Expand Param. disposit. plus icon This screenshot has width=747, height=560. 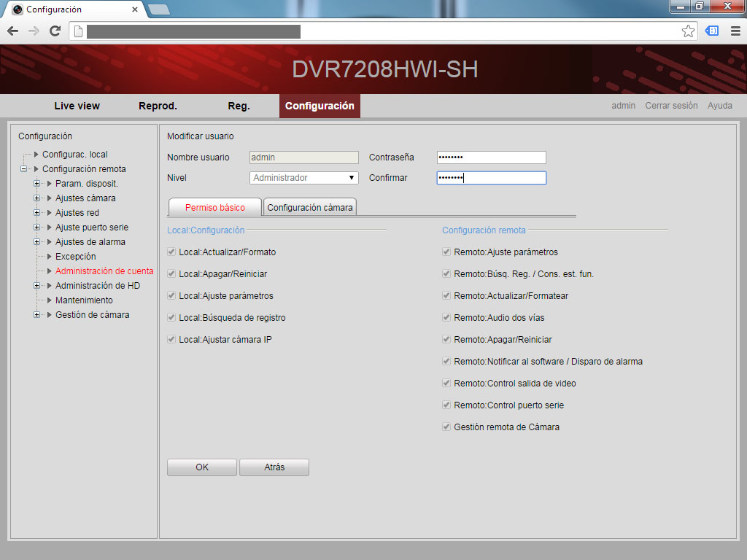(x=36, y=183)
